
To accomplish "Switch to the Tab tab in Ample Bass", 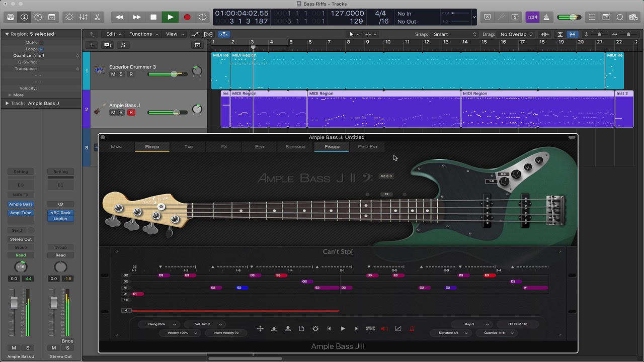I will click(189, 147).
